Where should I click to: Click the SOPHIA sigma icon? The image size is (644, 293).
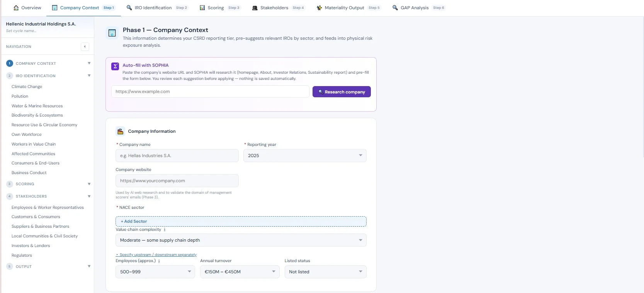(115, 66)
